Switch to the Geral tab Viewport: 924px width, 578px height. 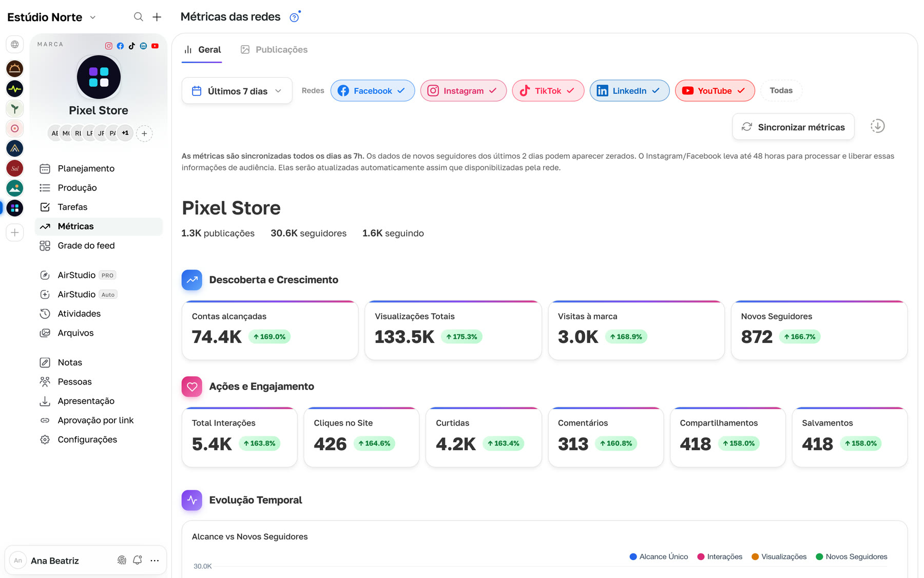click(x=202, y=50)
